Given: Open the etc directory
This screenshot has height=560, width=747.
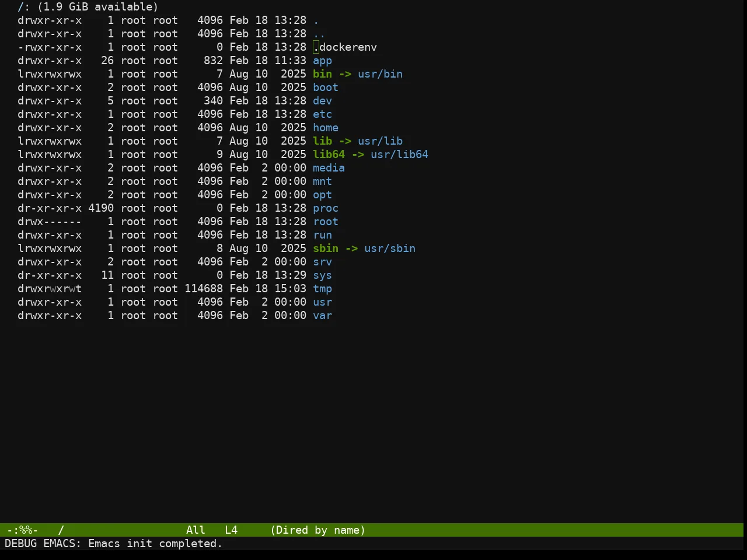Looking at the screenshot, I should (322, 114).
